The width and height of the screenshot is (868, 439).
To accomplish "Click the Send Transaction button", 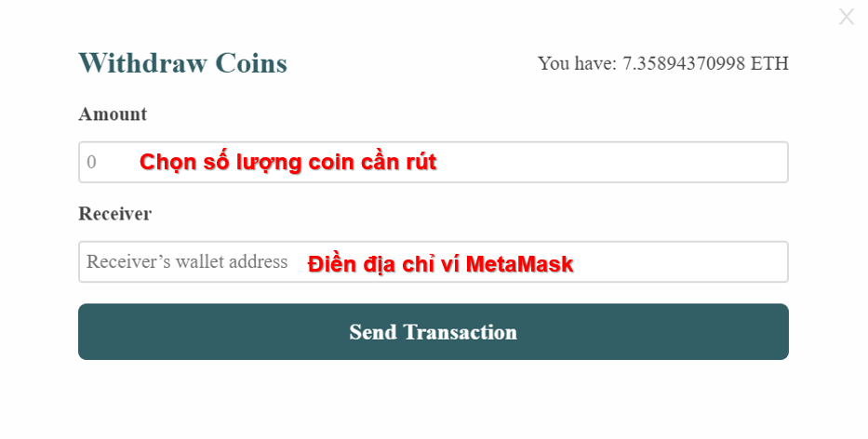I will tap(434, 332).
